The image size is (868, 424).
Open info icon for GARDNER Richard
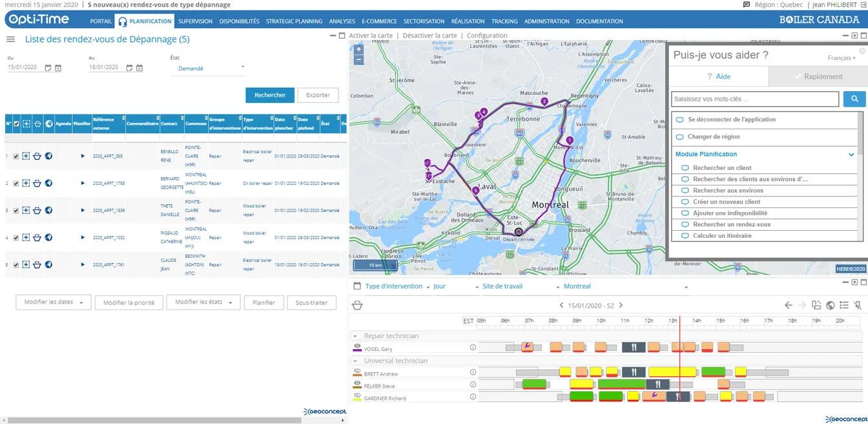click(x=473, y=397)
